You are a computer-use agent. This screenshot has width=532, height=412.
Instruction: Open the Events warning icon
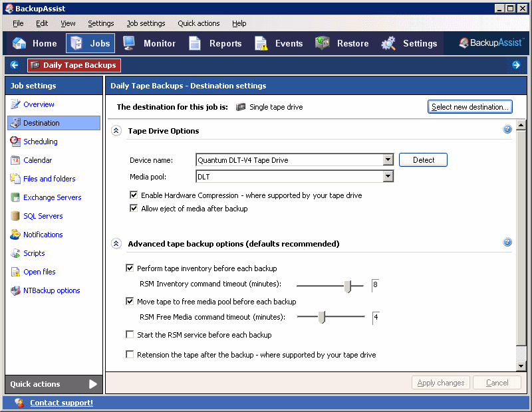pyautogui.click(x=261, y=43)
